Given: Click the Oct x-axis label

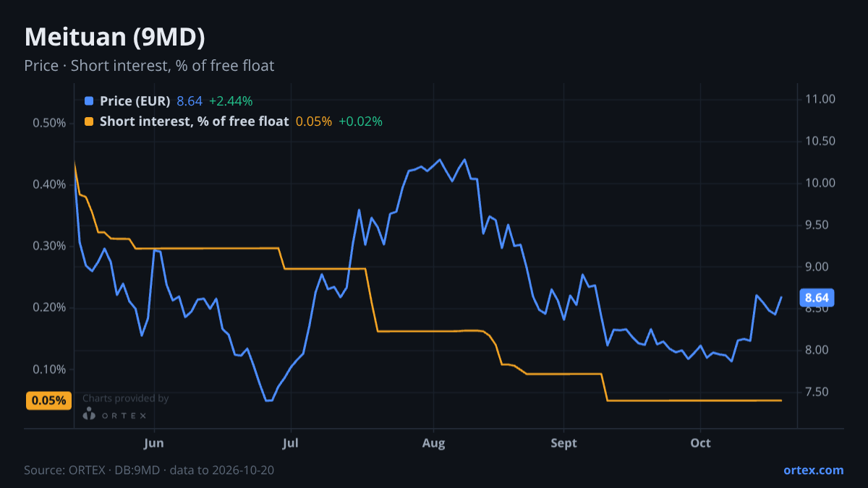Looking at the screenshot, I should [x=700, y=443].
